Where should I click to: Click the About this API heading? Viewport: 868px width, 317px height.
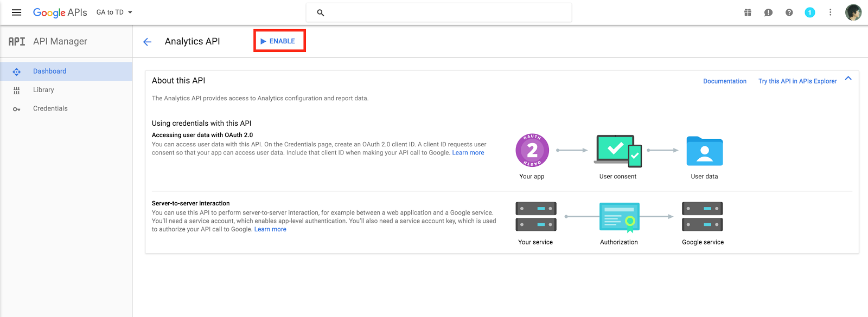tap(178, 81)
